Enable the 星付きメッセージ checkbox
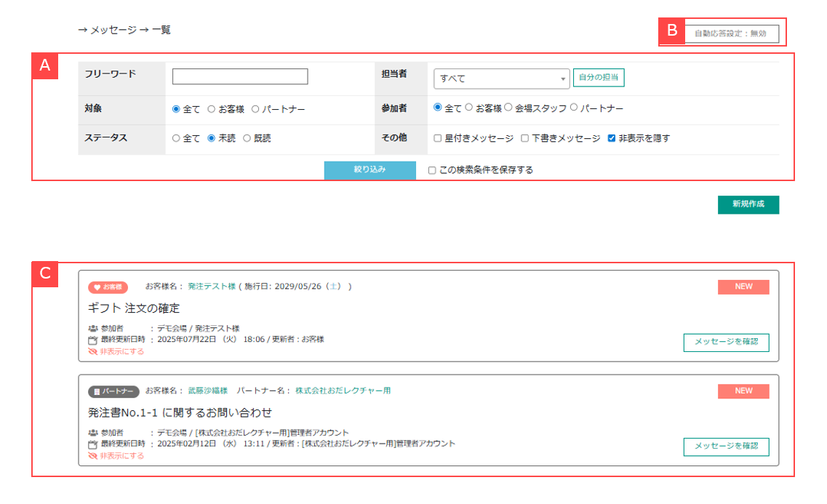Screen dimensions: 827x504 tap(438, 138)
